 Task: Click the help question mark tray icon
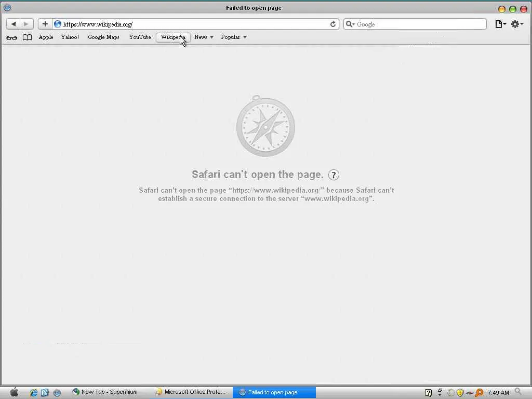click(x=428, y=393)
